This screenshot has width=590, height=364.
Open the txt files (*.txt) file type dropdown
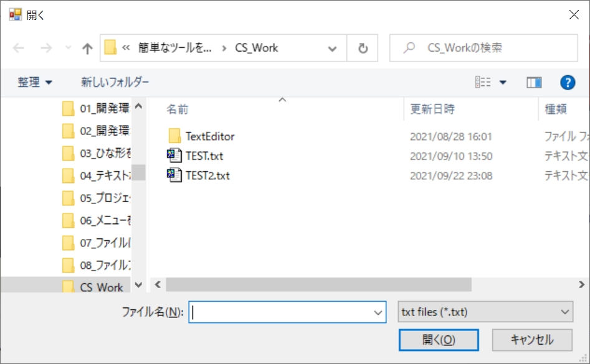[x=485, y=311]
